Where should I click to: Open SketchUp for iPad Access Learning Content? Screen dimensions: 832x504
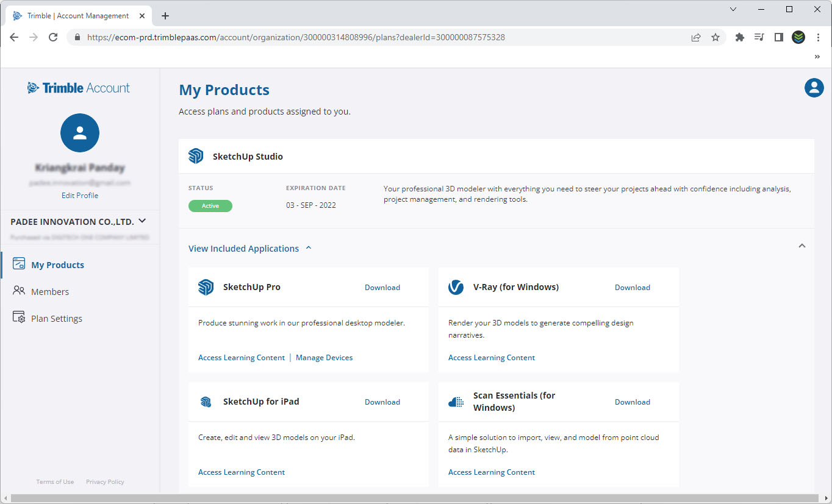pos(242,472)
